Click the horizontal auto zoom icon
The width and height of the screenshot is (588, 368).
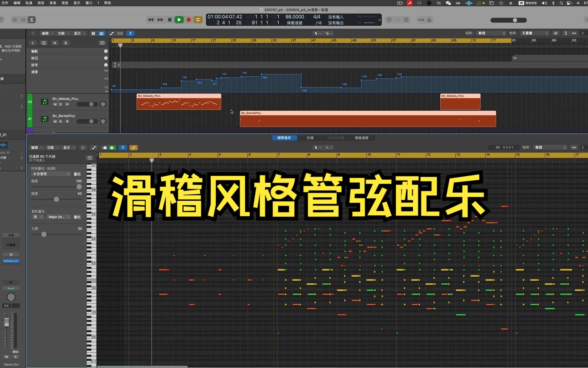click(x=574, y=33)
